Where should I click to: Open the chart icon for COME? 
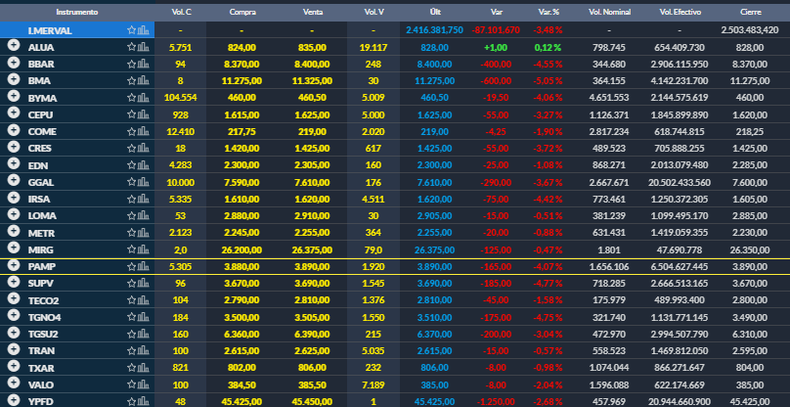pyautogui.click(x=144, y=131)
